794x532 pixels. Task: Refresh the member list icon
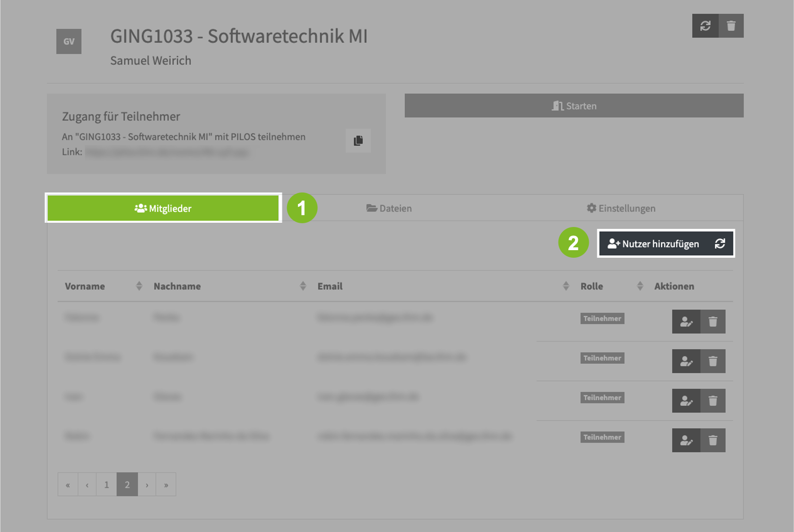coord(720,244)
